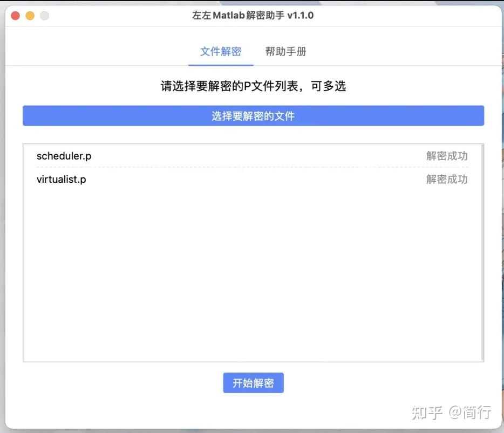Select virtualist.p in the file list
The height and width of the screenshot is (433, 504).
coord(62,179)
